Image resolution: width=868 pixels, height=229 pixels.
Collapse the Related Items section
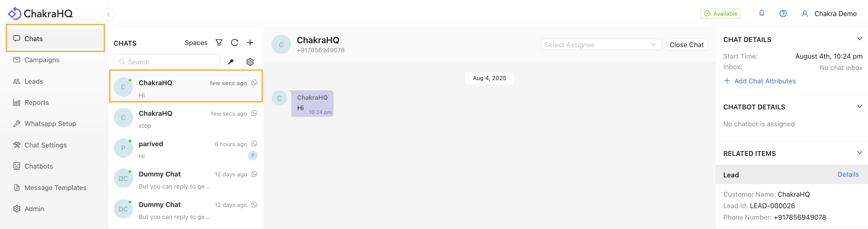(860, 153)
